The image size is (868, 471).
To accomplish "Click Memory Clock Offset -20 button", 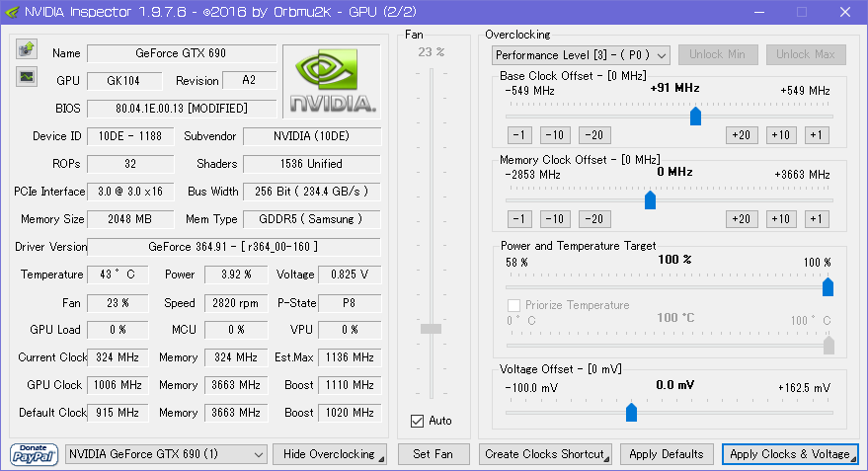I will (x=594, y=219).
